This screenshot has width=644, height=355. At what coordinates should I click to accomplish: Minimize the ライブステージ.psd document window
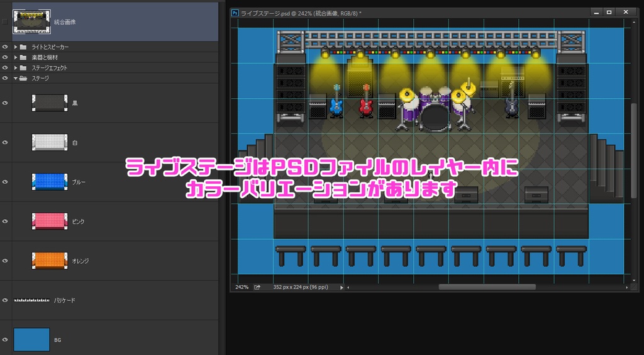[x=596, y=13]
